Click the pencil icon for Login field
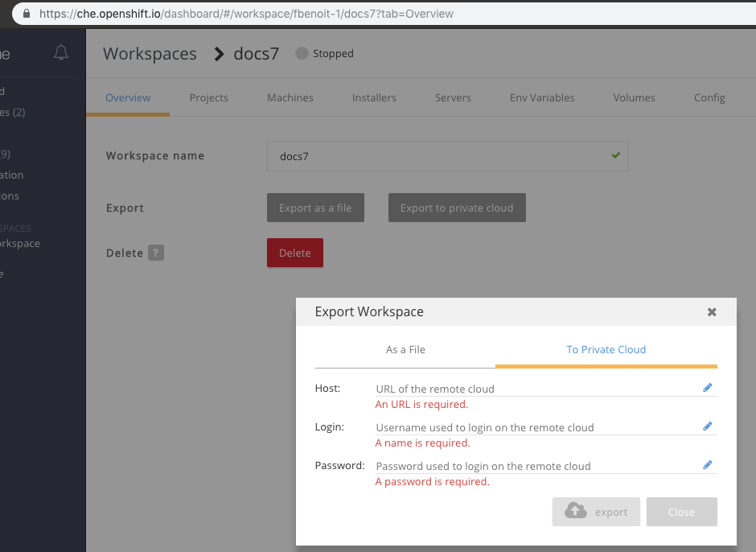756x552 pixels. (x=708, y=426)
